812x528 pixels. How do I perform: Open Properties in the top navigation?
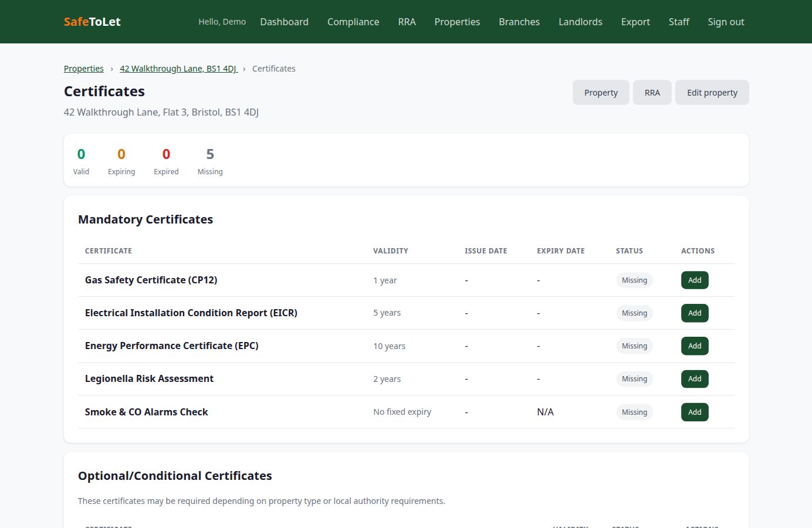[x=457, y=22]
